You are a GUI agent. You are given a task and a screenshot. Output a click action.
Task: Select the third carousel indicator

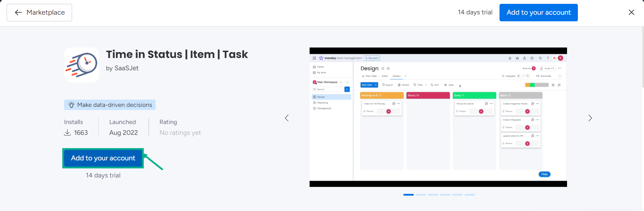pyautogui.click(x=433, y=195)
